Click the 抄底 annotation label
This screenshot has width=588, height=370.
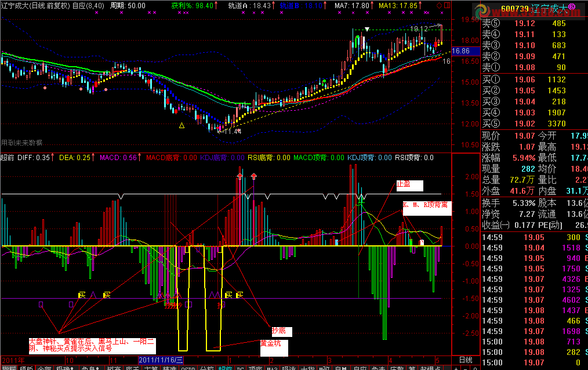tap(282, 331)
